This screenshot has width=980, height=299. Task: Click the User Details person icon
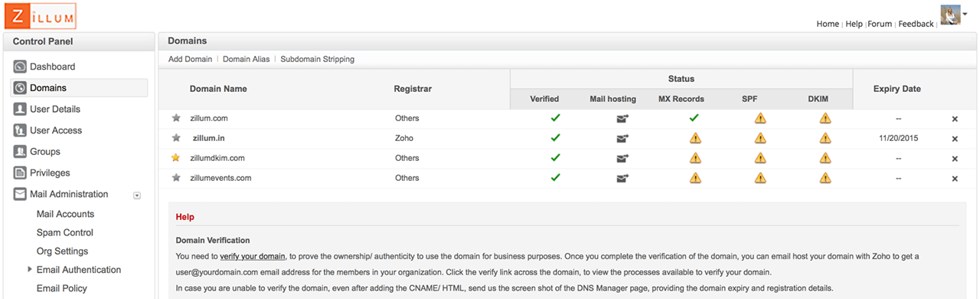pyautogui.click(x=21, y=109)
